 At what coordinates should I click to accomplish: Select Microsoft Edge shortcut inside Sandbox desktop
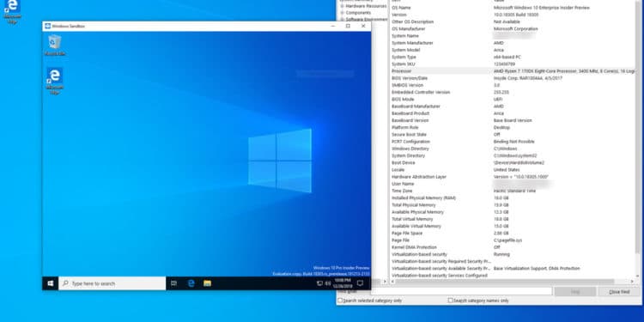(55, 81)
